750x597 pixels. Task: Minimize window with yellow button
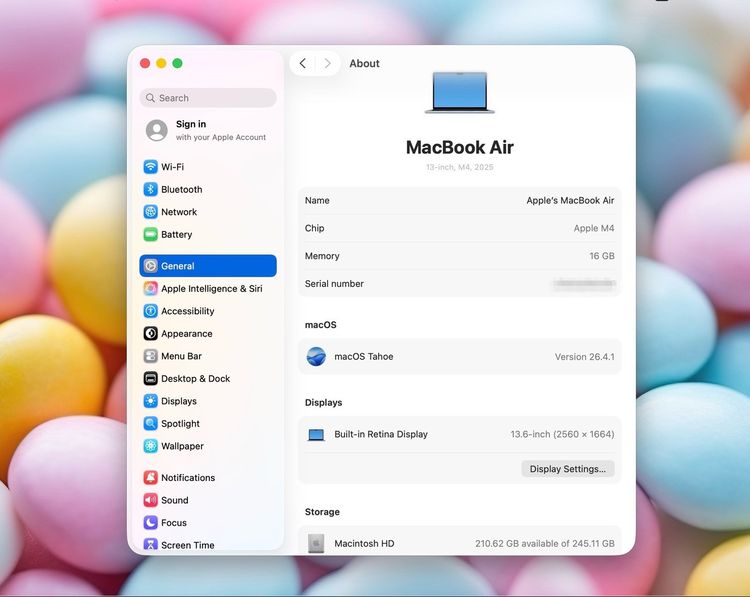coord(161,63)
